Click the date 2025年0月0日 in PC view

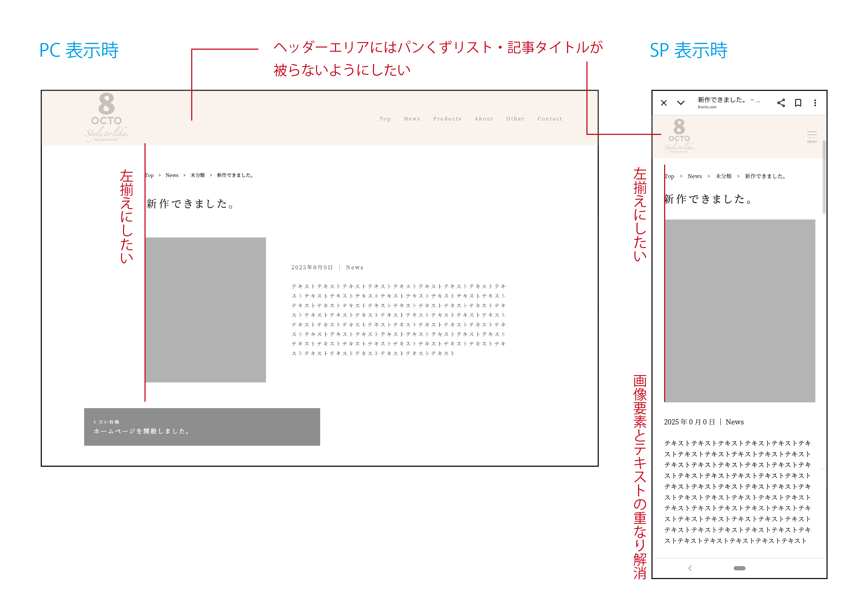tap(312, 267)
